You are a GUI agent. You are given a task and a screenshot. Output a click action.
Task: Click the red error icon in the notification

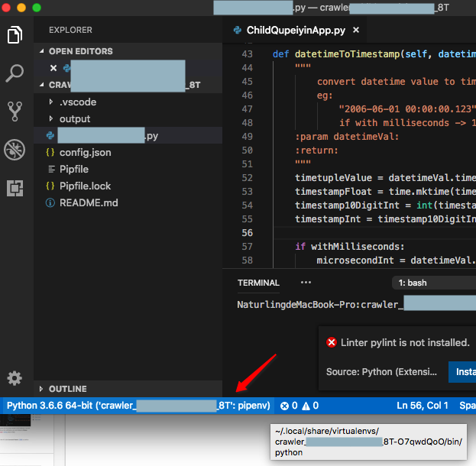pyautogui.click(x=331, y=342)
